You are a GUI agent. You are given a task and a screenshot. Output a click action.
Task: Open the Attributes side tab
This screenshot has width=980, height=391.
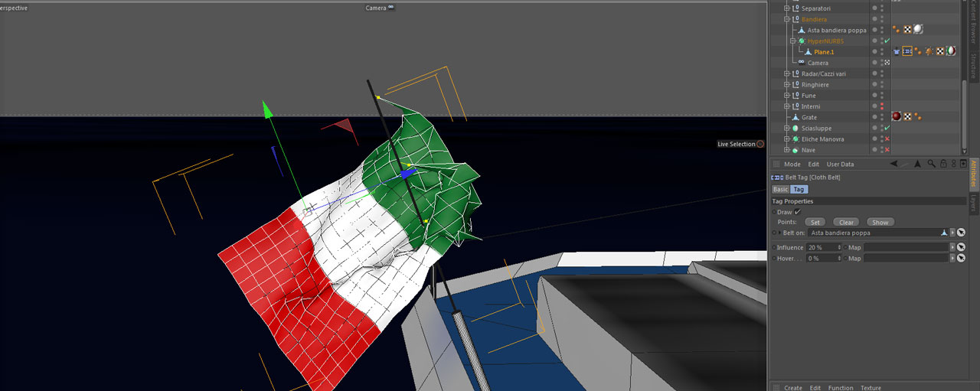[973, 174]
